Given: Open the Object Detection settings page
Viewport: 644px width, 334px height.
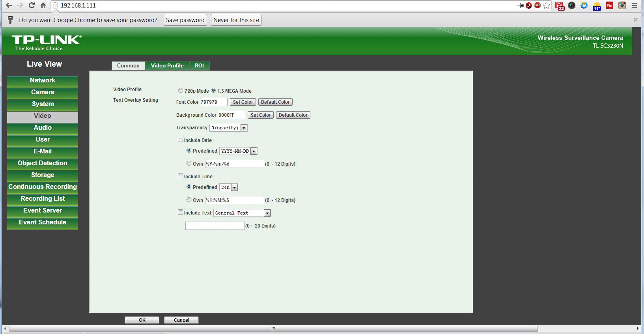Looking at the screenshot, I should tap(43, 163).
